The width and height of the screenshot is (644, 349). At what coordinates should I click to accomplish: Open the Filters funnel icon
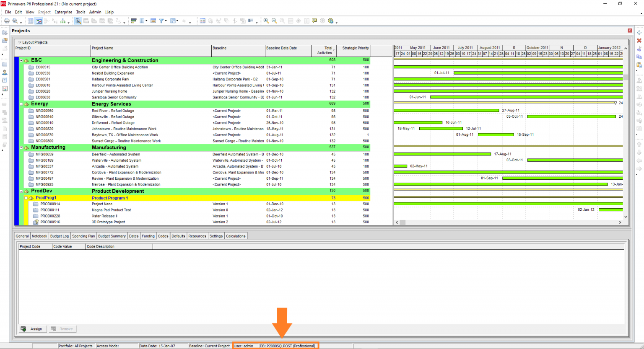click(x=162, y=21)
